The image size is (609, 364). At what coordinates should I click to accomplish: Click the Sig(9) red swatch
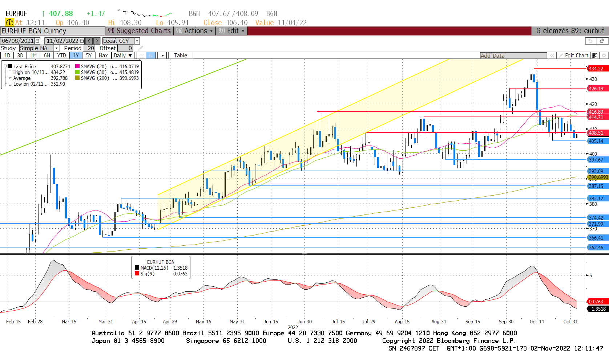coord(137,274)
